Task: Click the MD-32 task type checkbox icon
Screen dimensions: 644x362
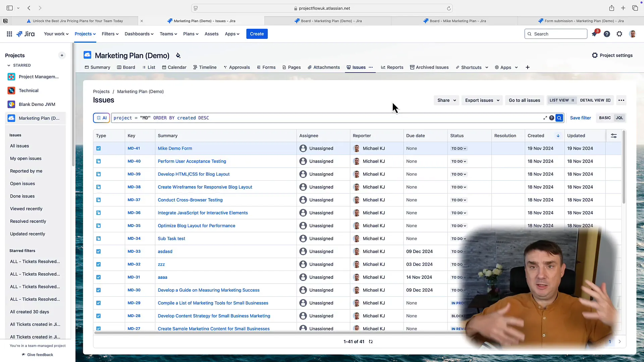Action: tap(98, 264)
